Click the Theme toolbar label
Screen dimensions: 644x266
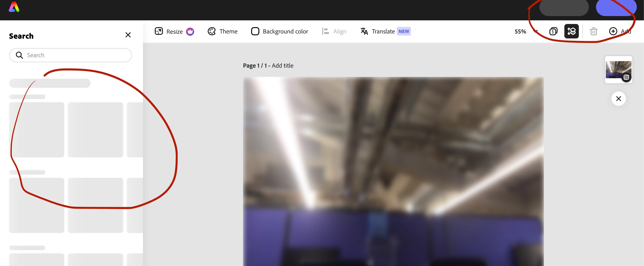pos(228,31)
